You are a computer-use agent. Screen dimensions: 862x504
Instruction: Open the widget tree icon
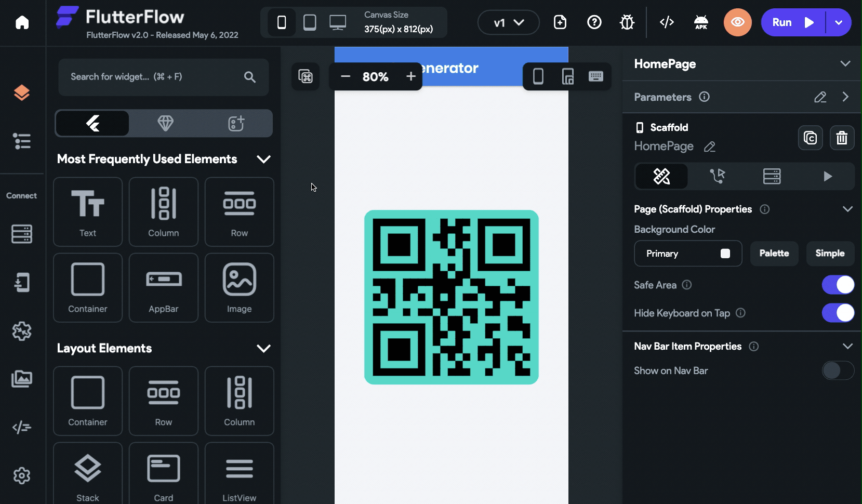tap(22, 141)
